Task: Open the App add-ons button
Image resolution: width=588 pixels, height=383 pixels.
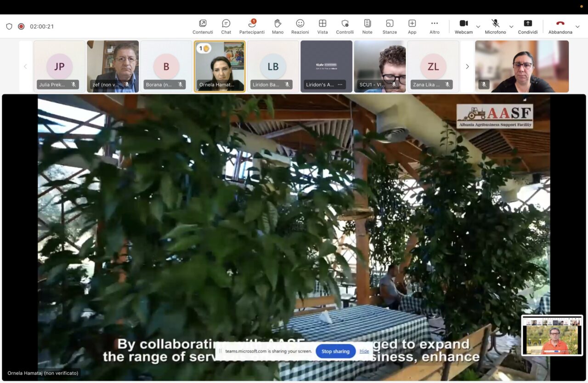Action: pos(412,26)
